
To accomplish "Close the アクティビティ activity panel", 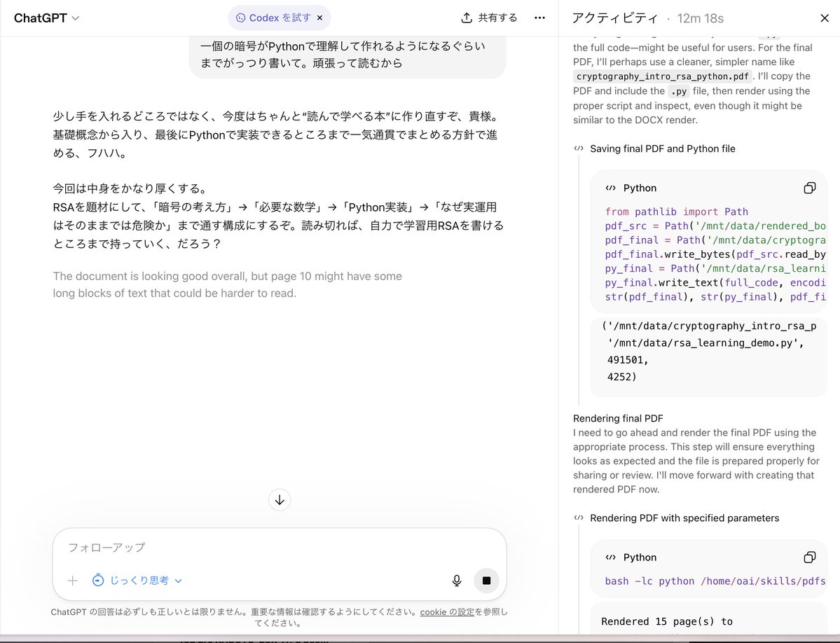I will pos(825,18).
